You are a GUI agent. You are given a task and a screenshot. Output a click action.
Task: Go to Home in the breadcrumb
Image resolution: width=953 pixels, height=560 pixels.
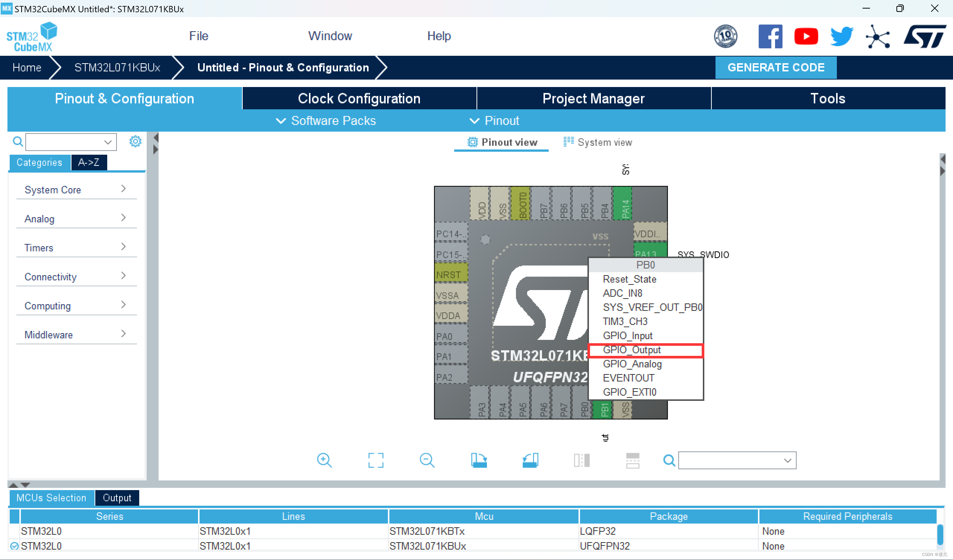[26, 67]
